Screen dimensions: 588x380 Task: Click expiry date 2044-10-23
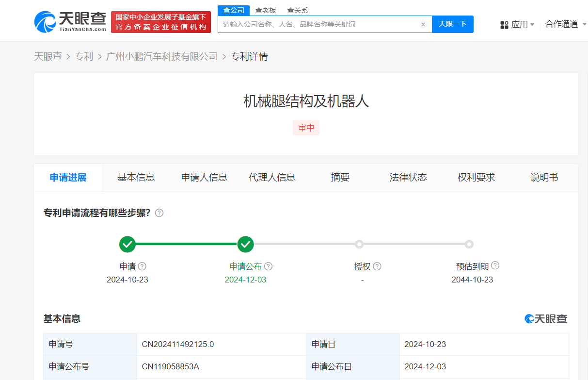472,280
